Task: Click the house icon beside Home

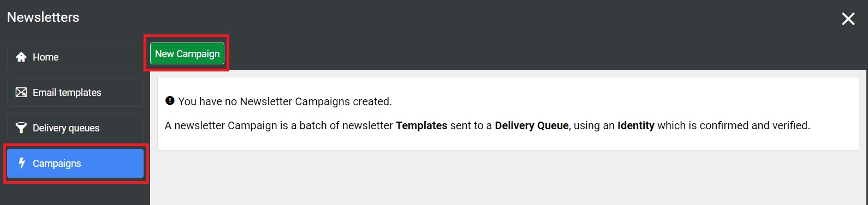Action: point(21,57)
